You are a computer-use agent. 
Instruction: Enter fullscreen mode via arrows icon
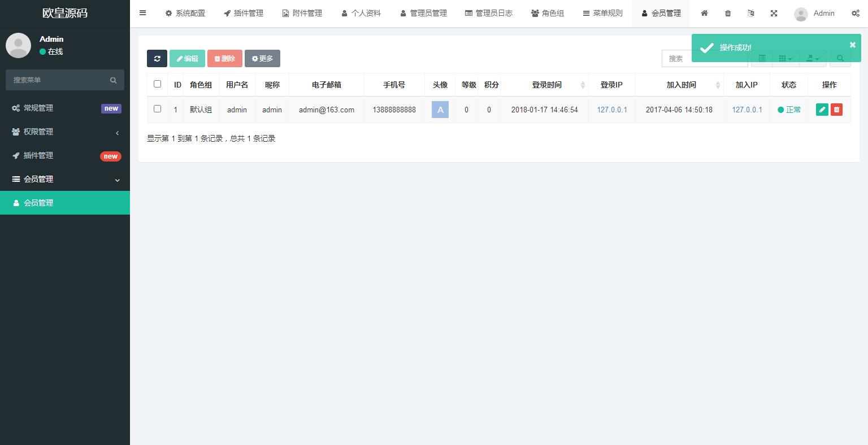point(774,13)
